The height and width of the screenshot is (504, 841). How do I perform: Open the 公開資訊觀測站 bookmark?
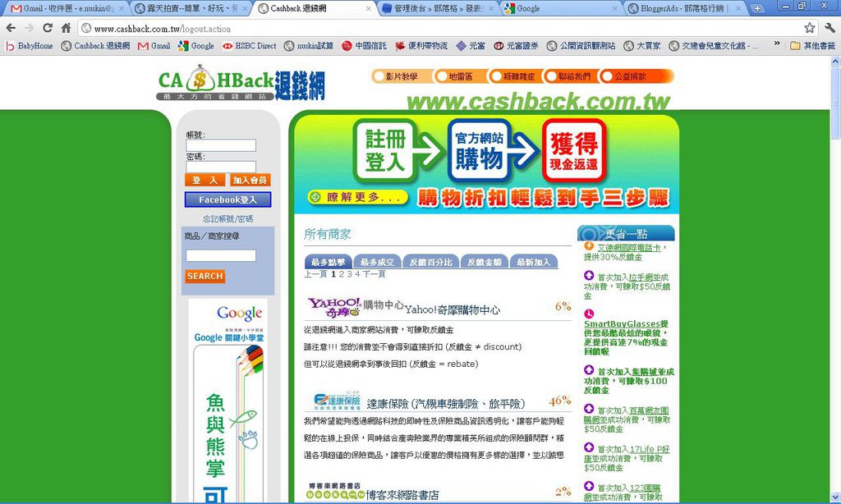click(581, 46)
